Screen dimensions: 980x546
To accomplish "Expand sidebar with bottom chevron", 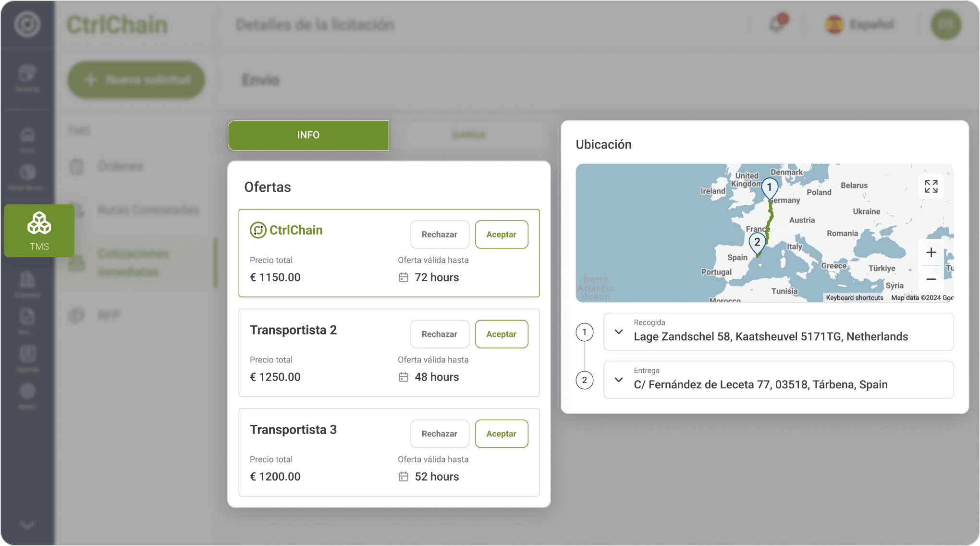I will (27, 525).
